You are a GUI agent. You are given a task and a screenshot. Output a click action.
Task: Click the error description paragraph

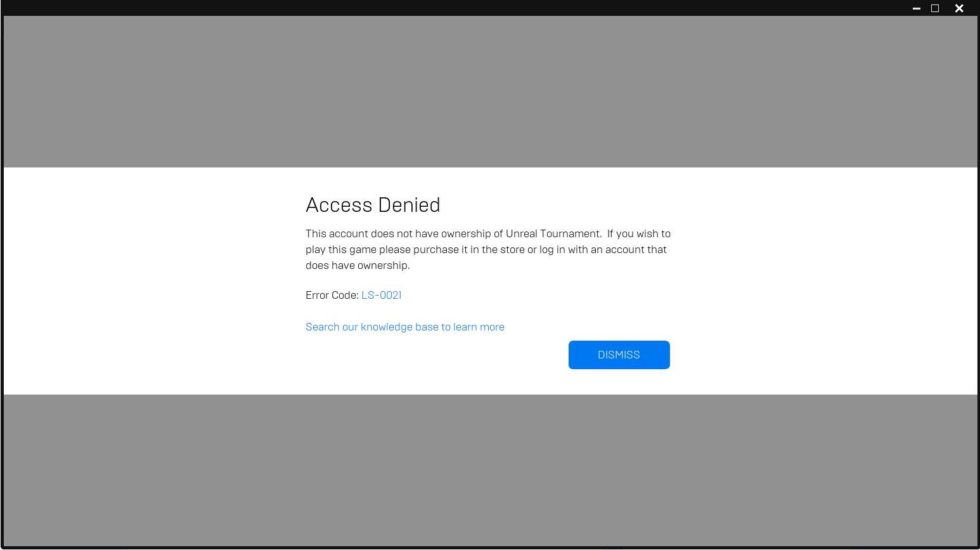(x=487, y=249)
